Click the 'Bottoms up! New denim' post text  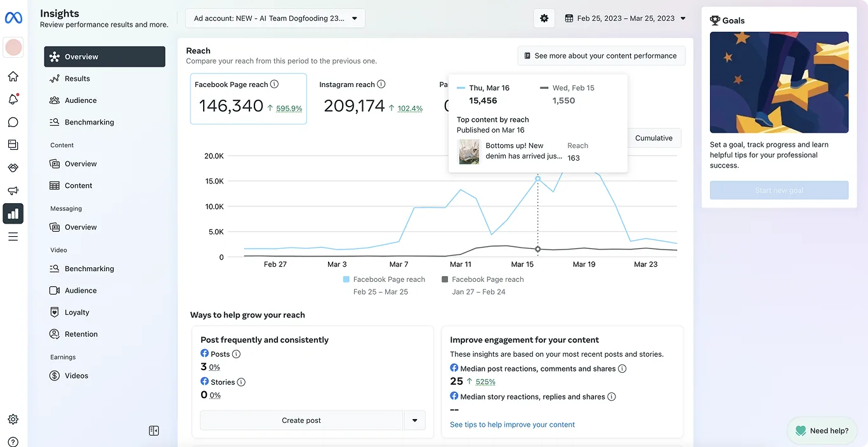523,150
